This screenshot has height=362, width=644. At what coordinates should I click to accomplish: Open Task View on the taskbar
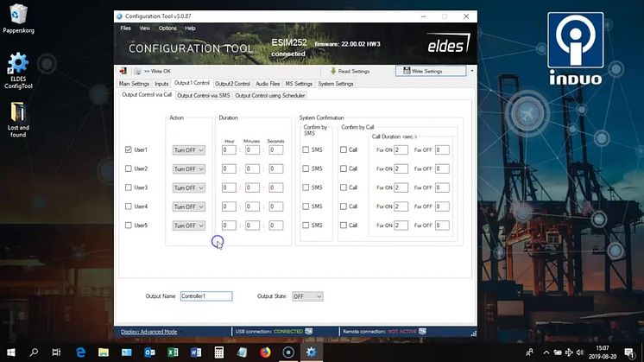(x=56, y=352)
